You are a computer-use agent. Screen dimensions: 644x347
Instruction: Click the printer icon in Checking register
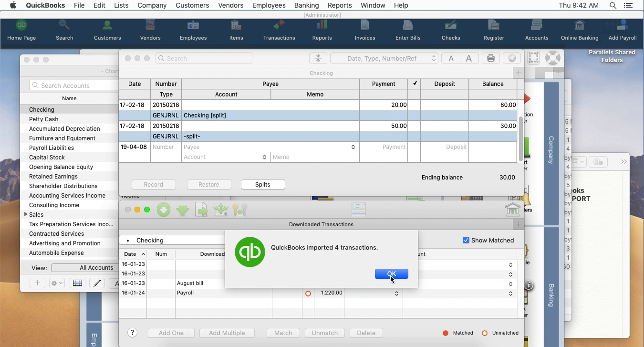click(x=490, y=58)
